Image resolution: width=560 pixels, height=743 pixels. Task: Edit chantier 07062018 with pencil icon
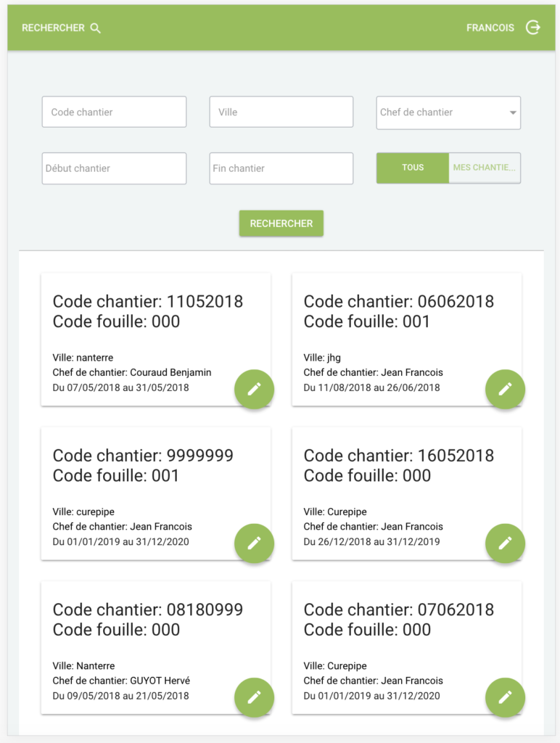point(505,697)
